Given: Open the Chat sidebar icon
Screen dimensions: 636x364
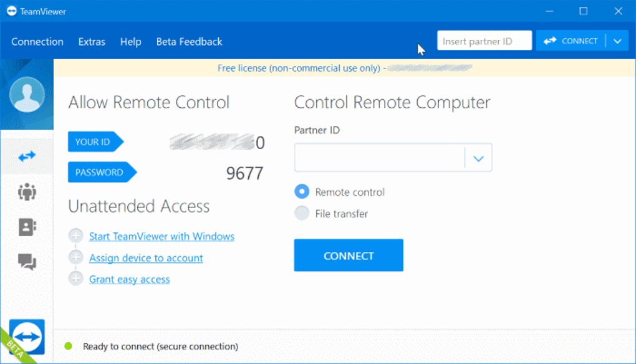Looking at the screenshot, I should [27, 262].
